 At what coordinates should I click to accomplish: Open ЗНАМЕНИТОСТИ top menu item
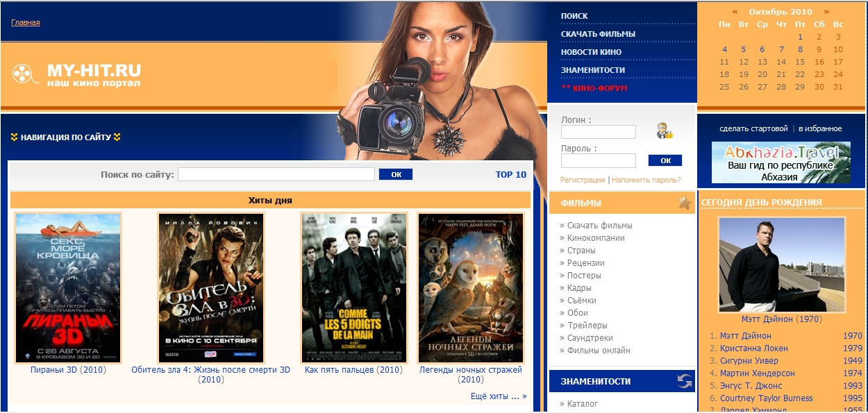point(593,70)
